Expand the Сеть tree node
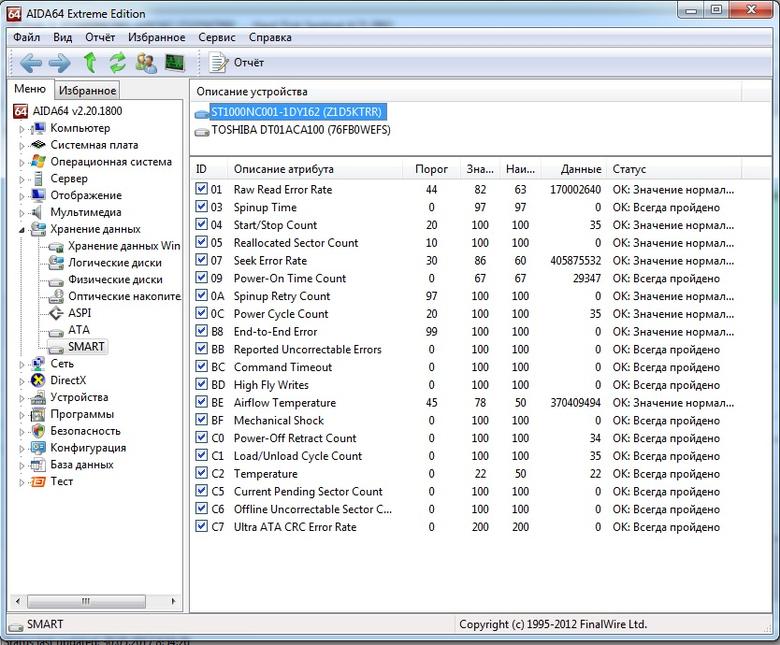The height and width of the screenshot is (645, 780). pyautogui.click(x=22, y=365)
